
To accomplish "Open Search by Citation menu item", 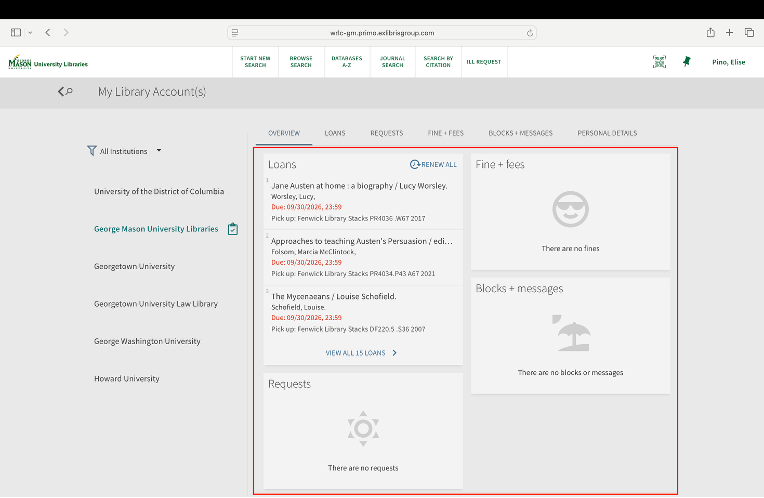I will [438, 62].
